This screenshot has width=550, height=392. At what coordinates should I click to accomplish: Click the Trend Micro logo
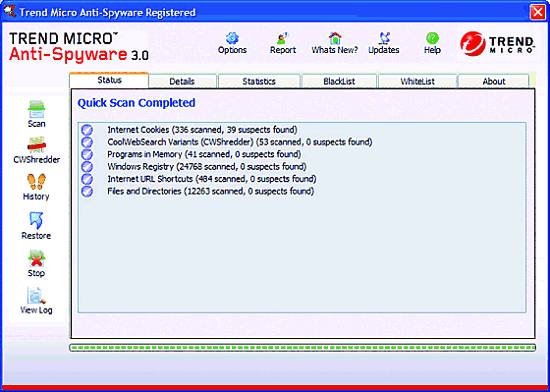[497, 43]
